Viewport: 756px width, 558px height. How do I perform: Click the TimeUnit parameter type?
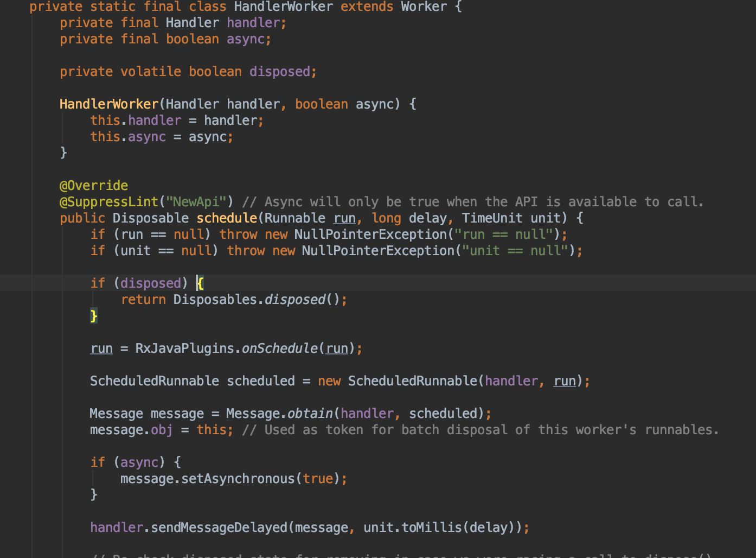tap(492, 218)
